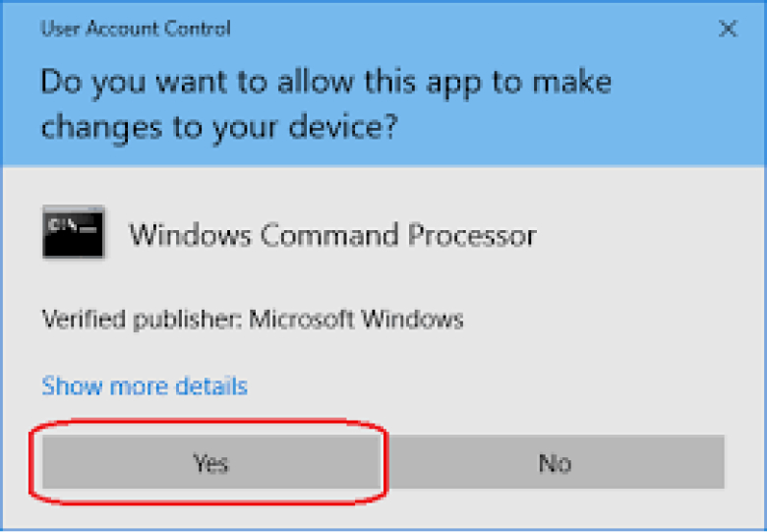
Task: Click the word 'Processor' in the app name
Action: tap(473, 235)
